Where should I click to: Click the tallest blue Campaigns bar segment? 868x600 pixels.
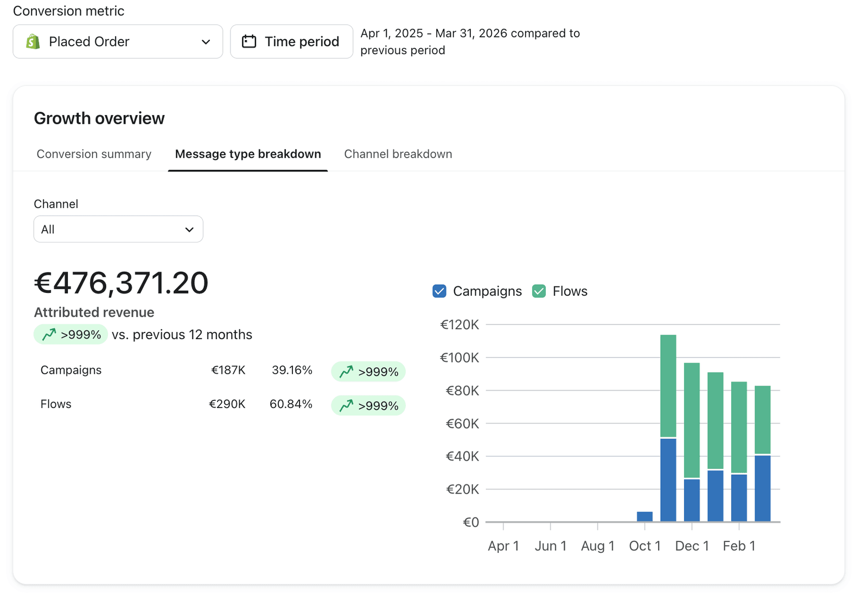pyautogui.click(x=668, y=480)
